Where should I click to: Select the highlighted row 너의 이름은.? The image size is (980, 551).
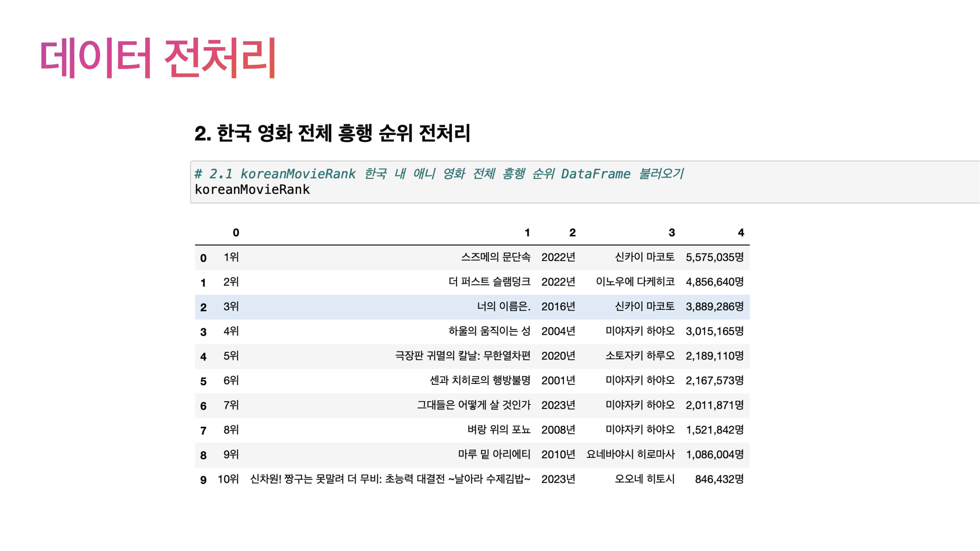point(503,307)
